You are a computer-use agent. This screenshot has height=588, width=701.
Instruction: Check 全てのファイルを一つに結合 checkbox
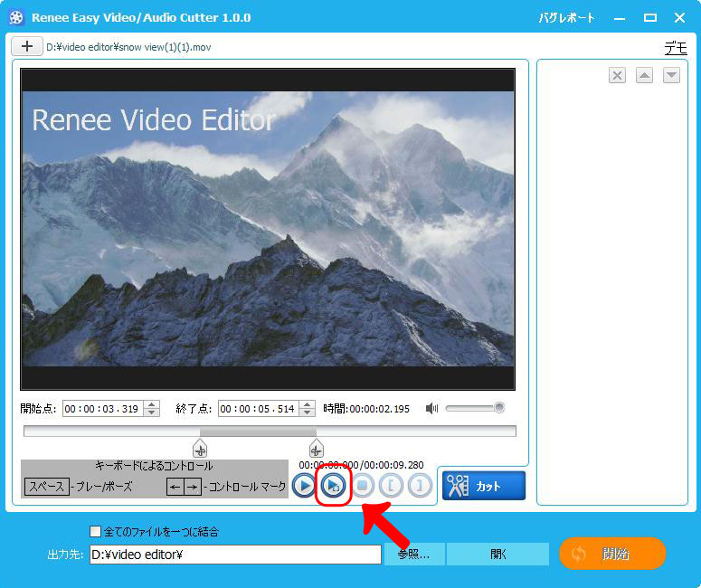[x=95, y=531]
